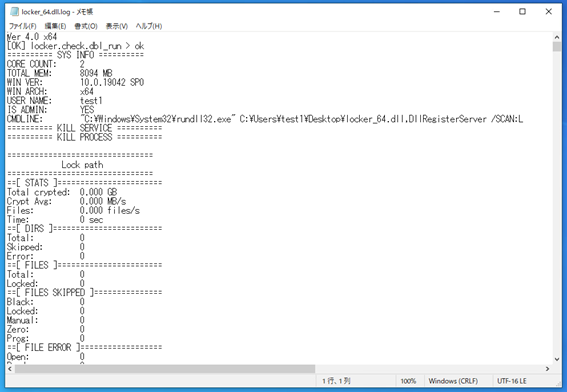
Task: Click the 'Windows (CRLF)' status entry
Action: (453, 381)
